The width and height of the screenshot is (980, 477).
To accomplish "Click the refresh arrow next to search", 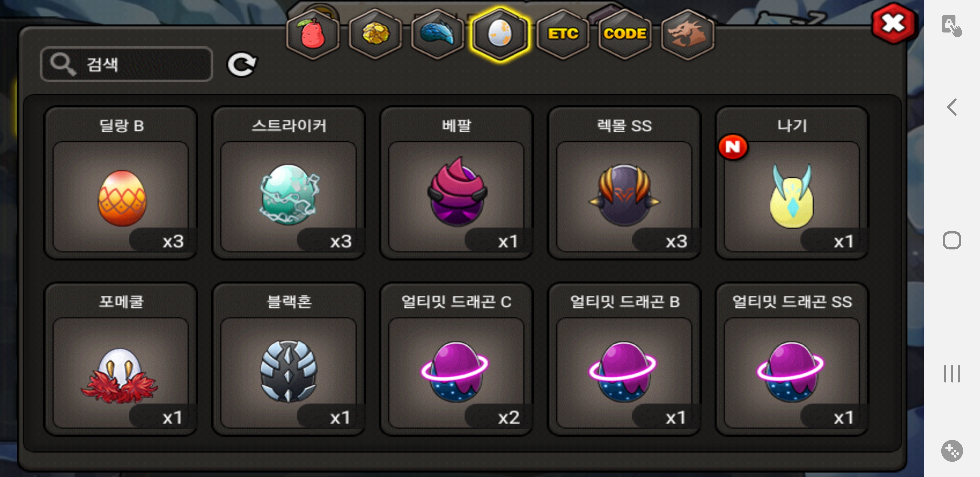I will pyautogui.click(x=242, y=64).
